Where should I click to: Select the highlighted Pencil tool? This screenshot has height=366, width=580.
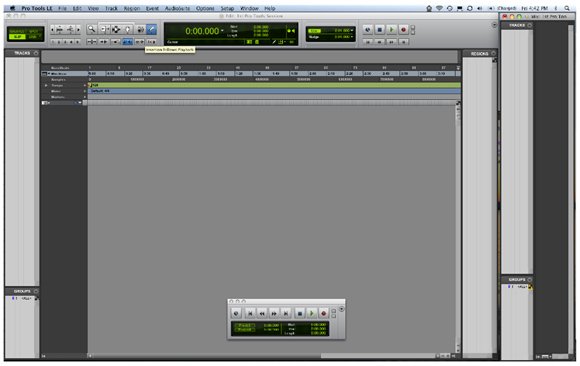[152, 29]
